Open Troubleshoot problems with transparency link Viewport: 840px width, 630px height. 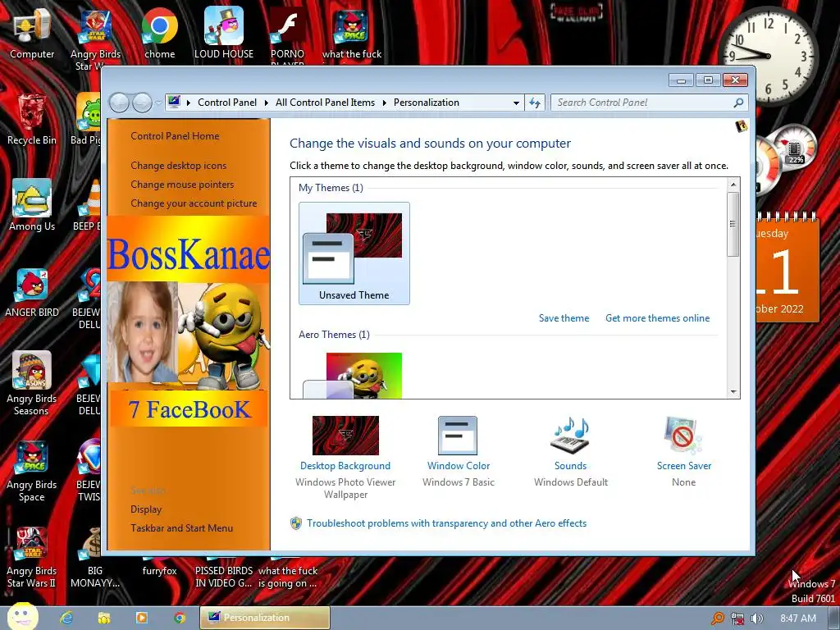[x=446, y=523]
